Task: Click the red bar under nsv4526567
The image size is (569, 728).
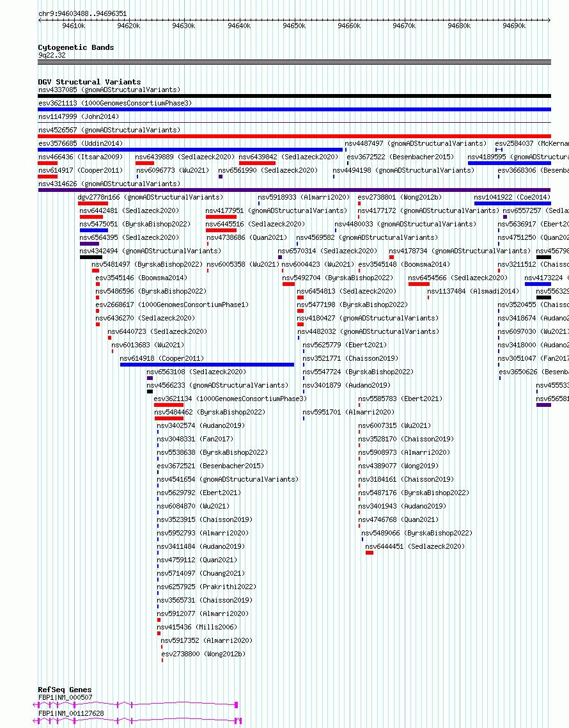Action: [294, 136]
